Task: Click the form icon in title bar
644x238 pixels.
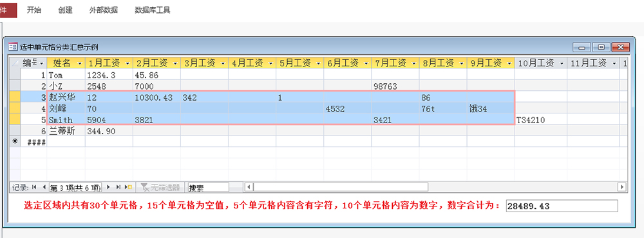Action: click(13, 47)
